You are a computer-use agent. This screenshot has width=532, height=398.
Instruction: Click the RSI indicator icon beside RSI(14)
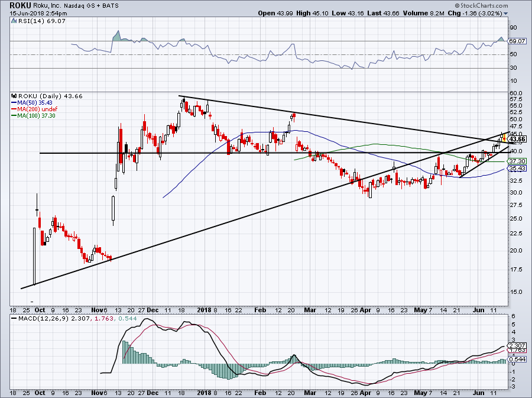pyautogui.click(x=14, y=21)
